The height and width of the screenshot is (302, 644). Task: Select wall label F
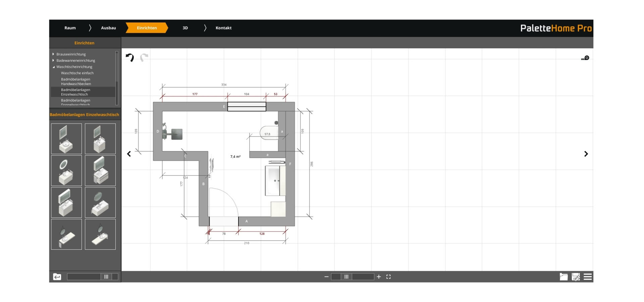click(x=290, y=164)
